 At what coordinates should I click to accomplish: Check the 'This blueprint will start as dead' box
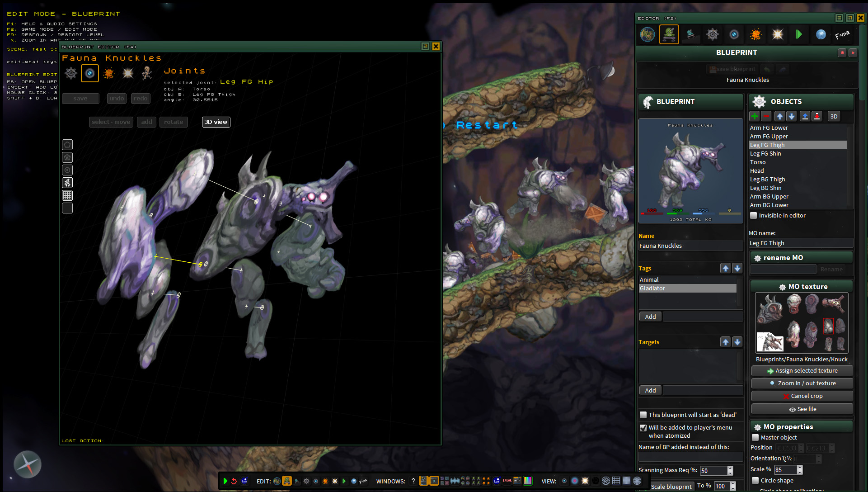pos(643,414)
